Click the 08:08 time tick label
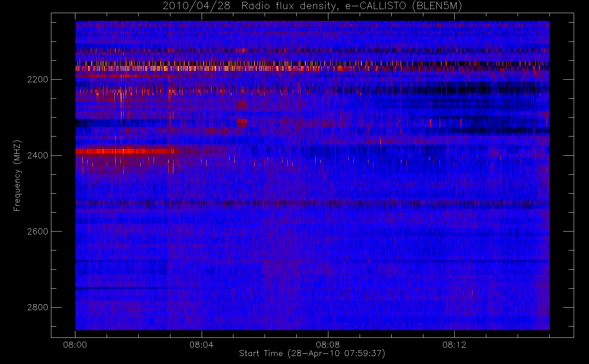 (328, 345)
